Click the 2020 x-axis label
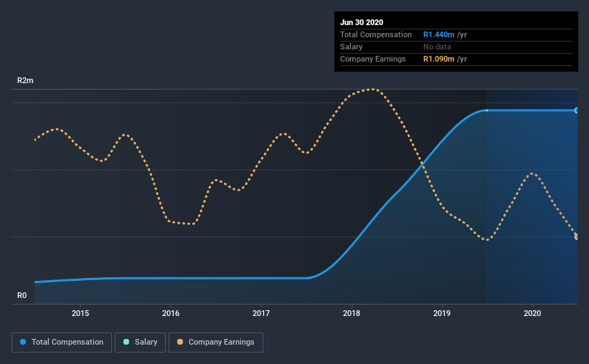Screen dimensions: 589x364 532,313
